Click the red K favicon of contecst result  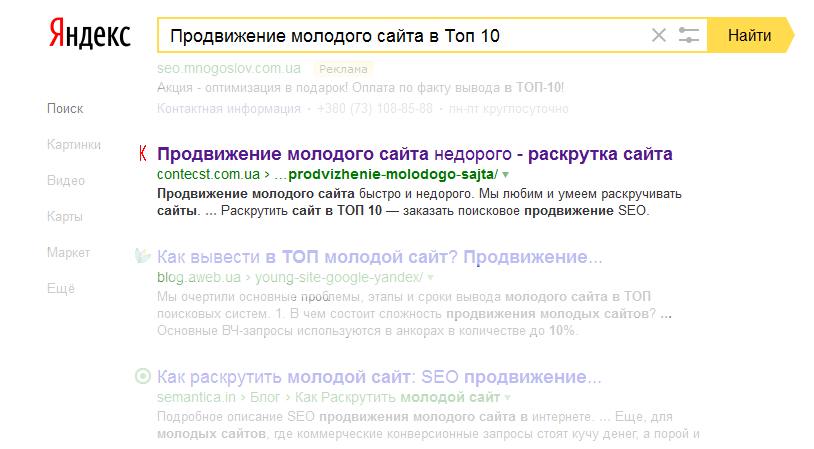(x=142, y=154)
